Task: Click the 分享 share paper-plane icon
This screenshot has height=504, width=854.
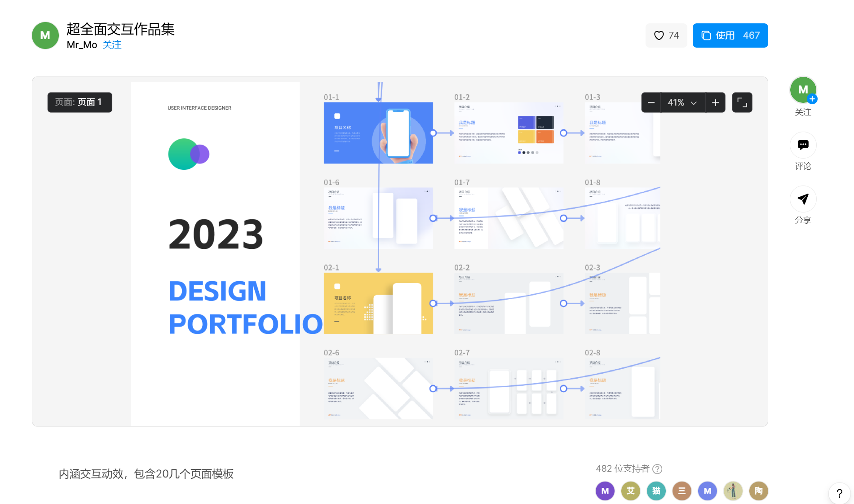Action: click(803, 199)
